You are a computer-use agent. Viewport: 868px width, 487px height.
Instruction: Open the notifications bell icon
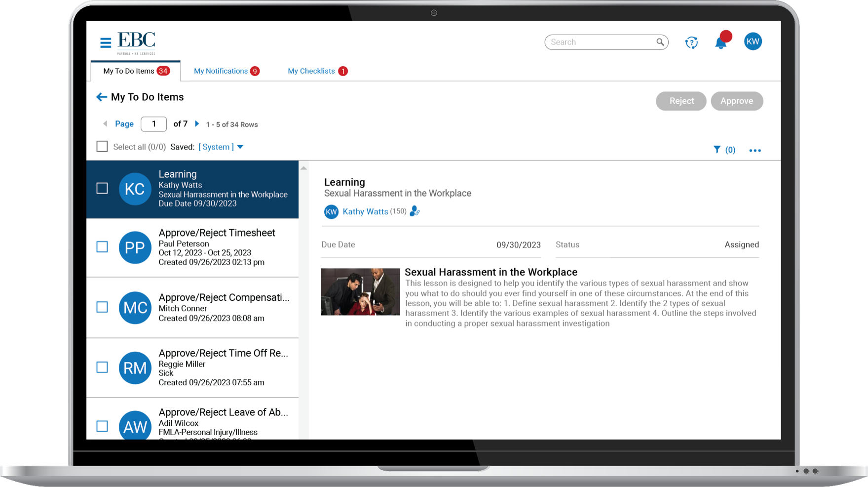click(x=721, y=43)
